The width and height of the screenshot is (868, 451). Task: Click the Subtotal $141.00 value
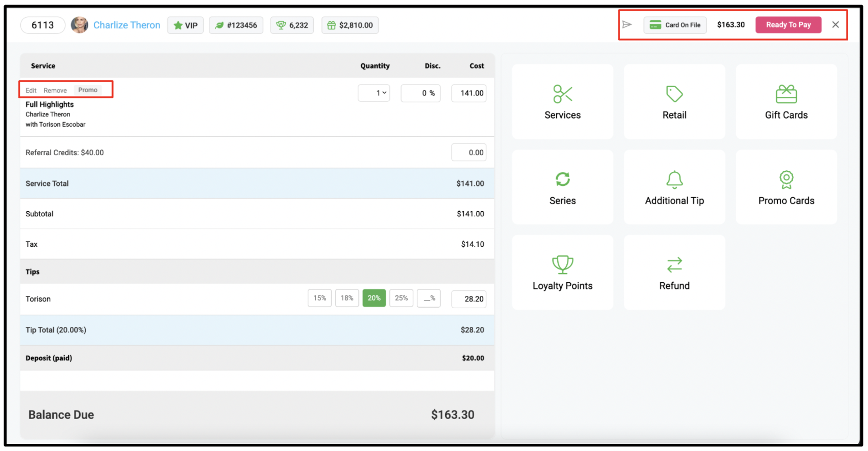(470, 214)
